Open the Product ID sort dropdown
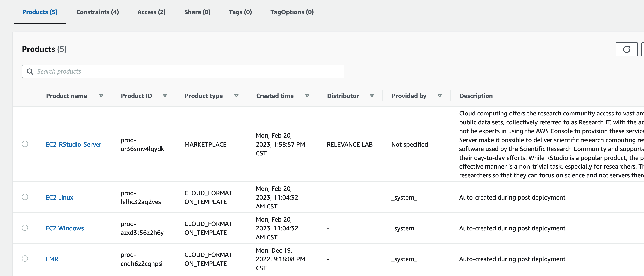 click(165, 95)
